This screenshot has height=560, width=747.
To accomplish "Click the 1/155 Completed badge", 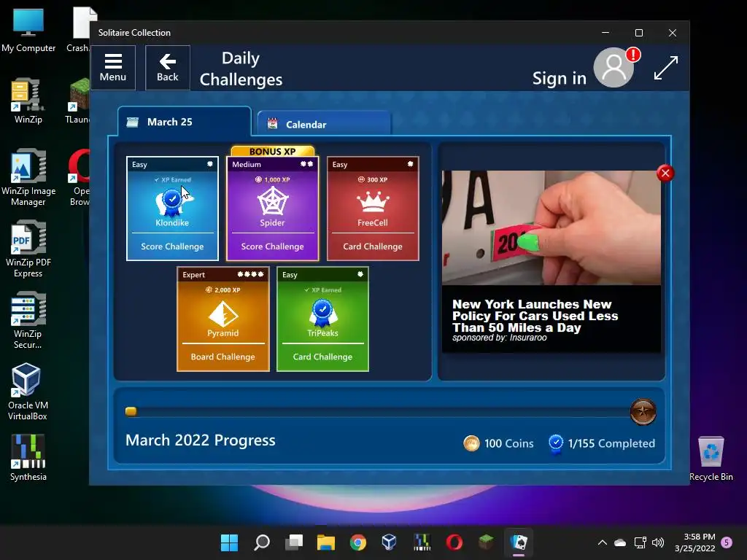I will click(602, 444).
